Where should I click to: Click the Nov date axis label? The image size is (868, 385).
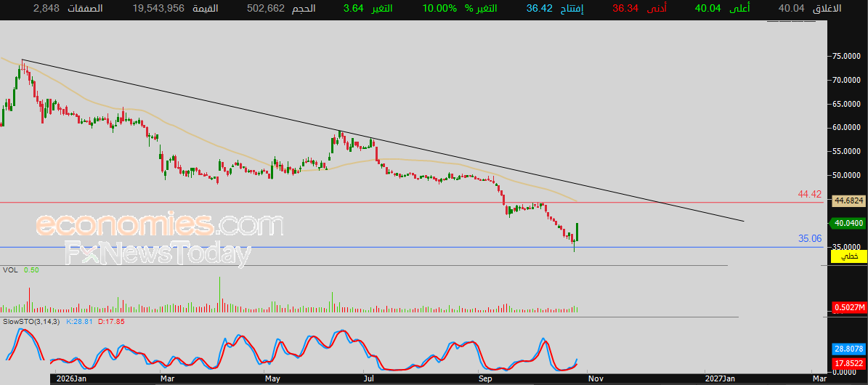click(595, 379)
